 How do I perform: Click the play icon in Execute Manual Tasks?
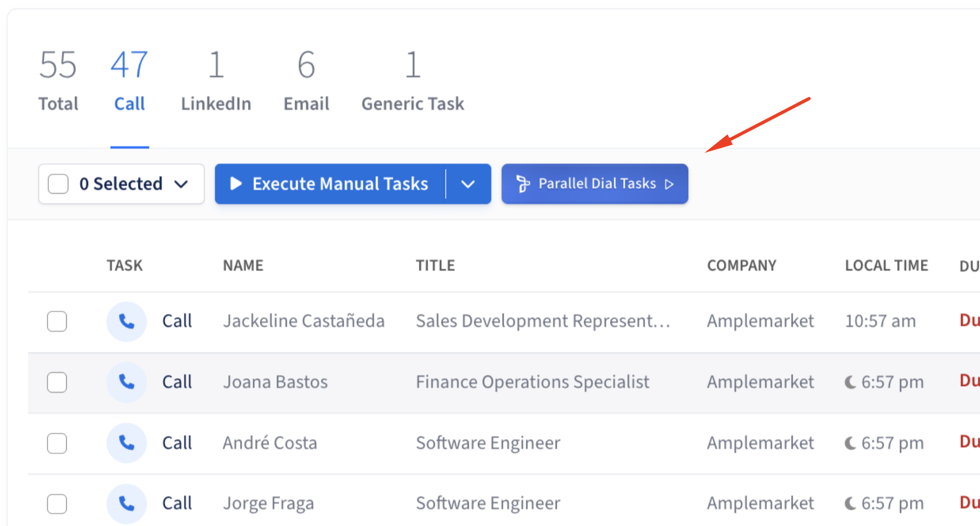(x=236, y=184)
